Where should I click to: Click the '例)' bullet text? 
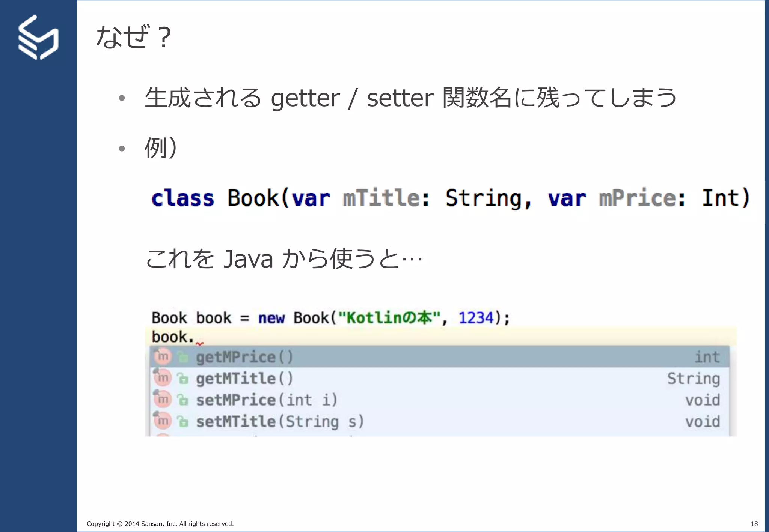(x=161, y=147)
